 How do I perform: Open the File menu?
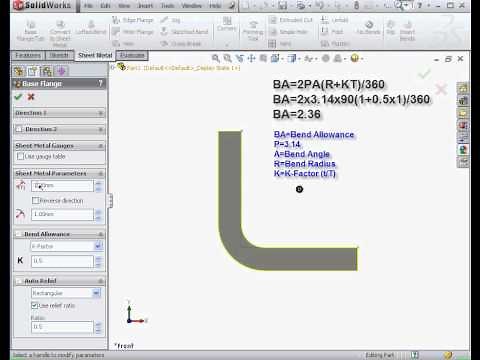click(x=88, y=6)
